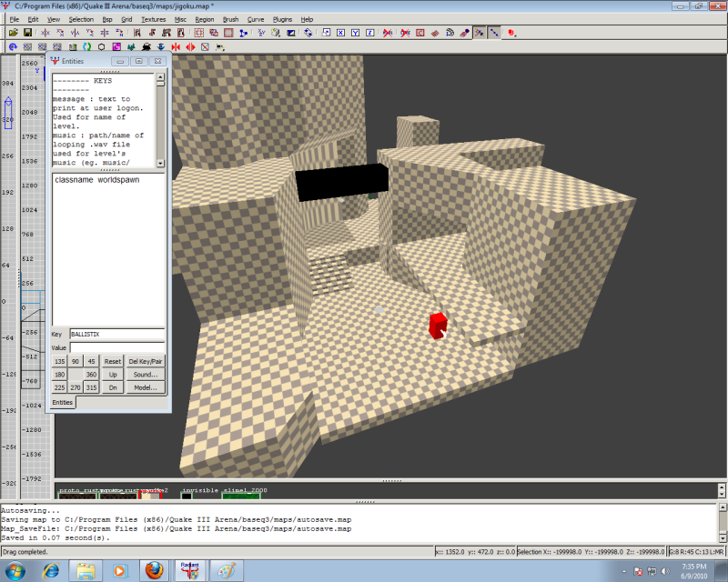Select the Entities tab at panel bottom
Image resolution: width=728 pixels, height=582 pixels.
63,402
